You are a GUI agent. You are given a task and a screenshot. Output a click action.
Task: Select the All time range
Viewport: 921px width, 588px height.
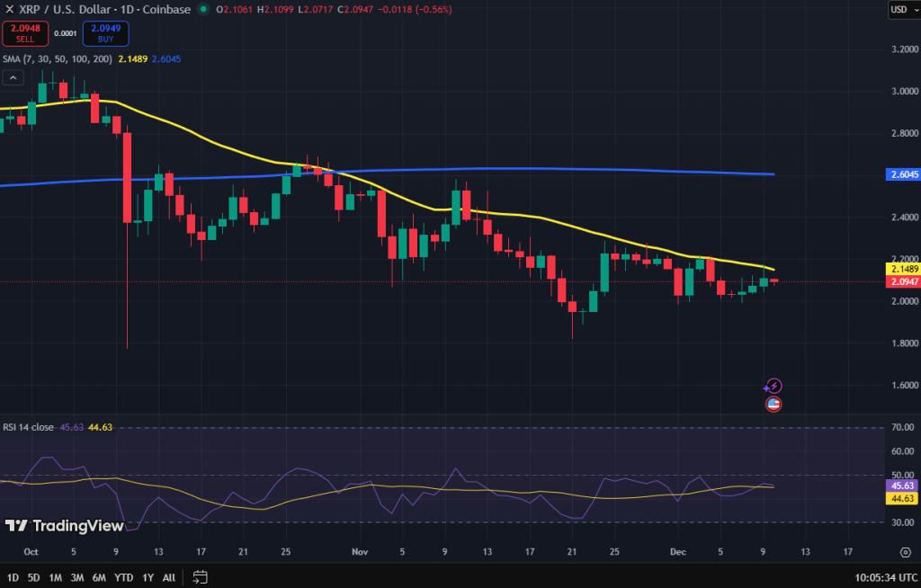tap(169, 576)
